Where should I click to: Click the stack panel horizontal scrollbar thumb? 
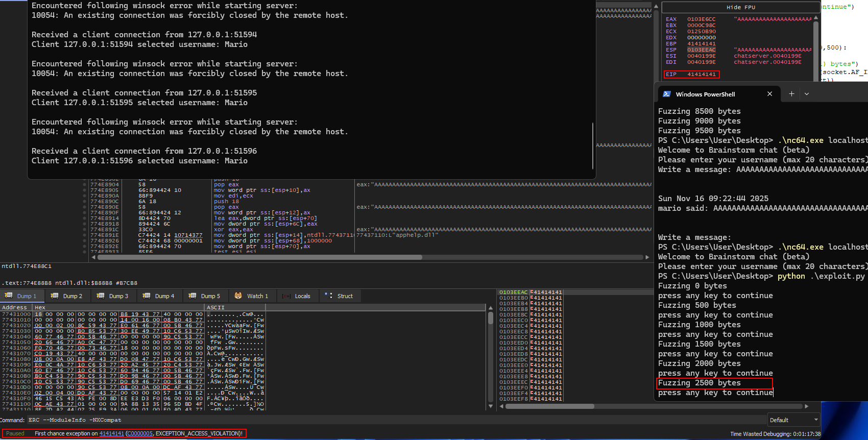(x=549, y=406)
